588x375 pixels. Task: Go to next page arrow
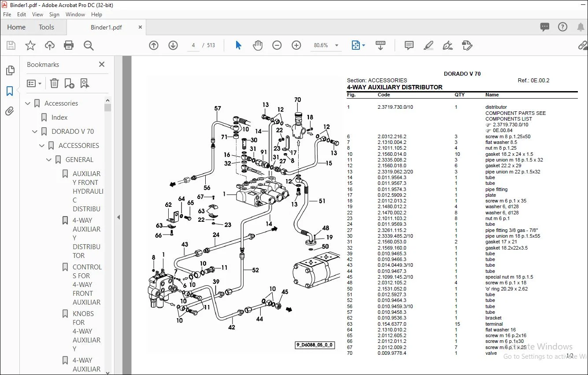[173, 45]
